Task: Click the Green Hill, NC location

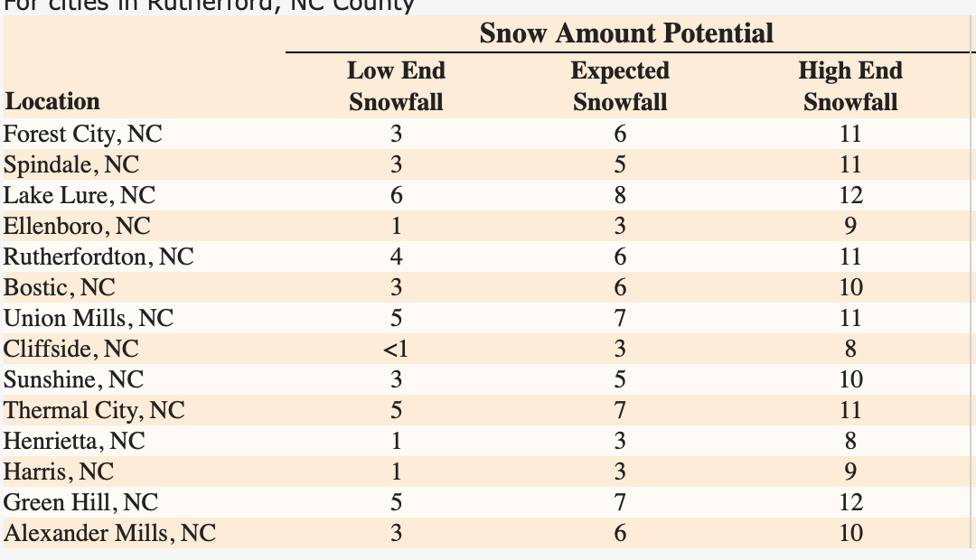Action: (81, 503)
